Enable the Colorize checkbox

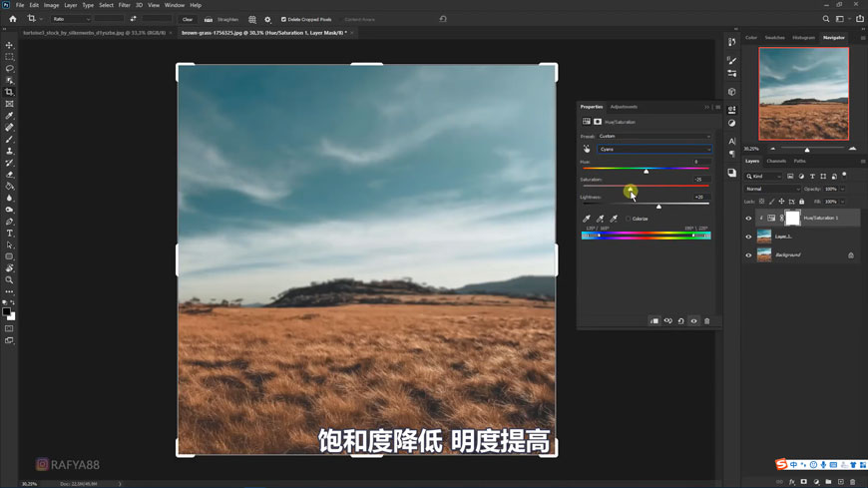(629, 219)
